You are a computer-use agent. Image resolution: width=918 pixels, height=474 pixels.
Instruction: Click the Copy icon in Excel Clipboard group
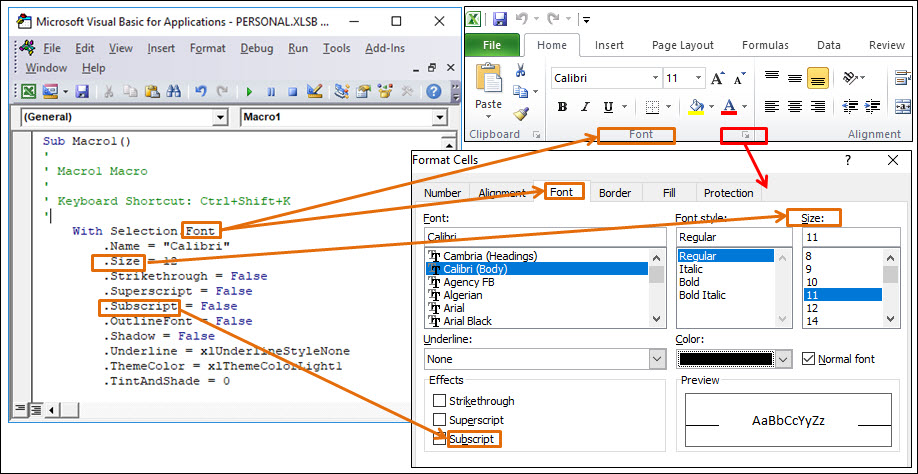coord(520,91)
